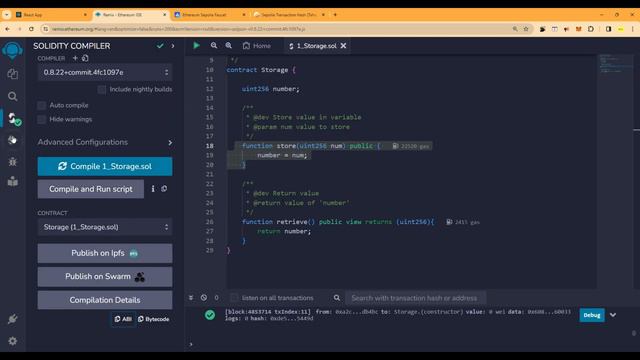Open Deploy & run transactions sidebar icon
The width and height of the screenshot is (640, 360).
click(x=13, y=140)
